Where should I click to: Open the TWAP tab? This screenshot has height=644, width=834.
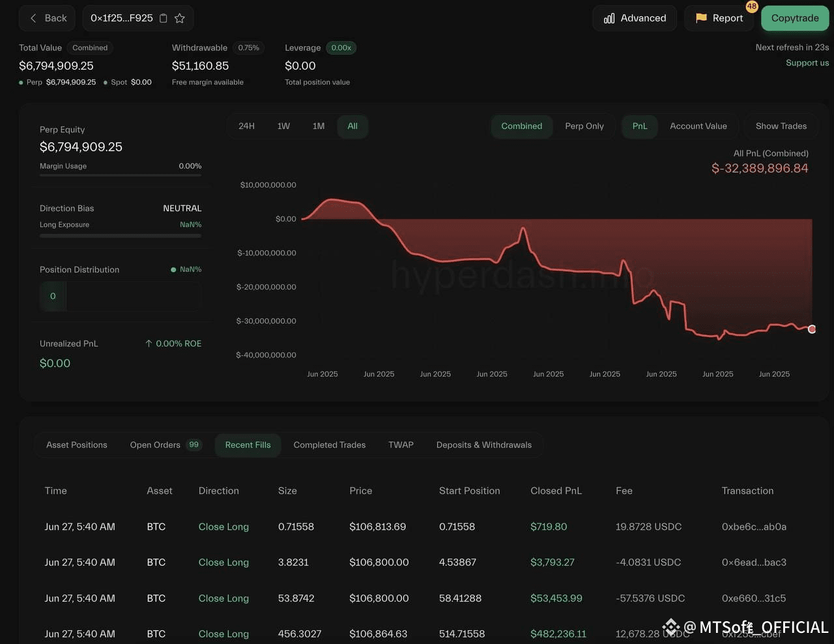[x=401, y=445]
